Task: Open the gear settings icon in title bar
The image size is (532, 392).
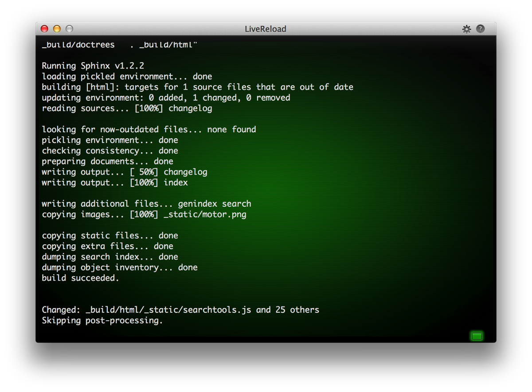Action: (x=466, y=29)
